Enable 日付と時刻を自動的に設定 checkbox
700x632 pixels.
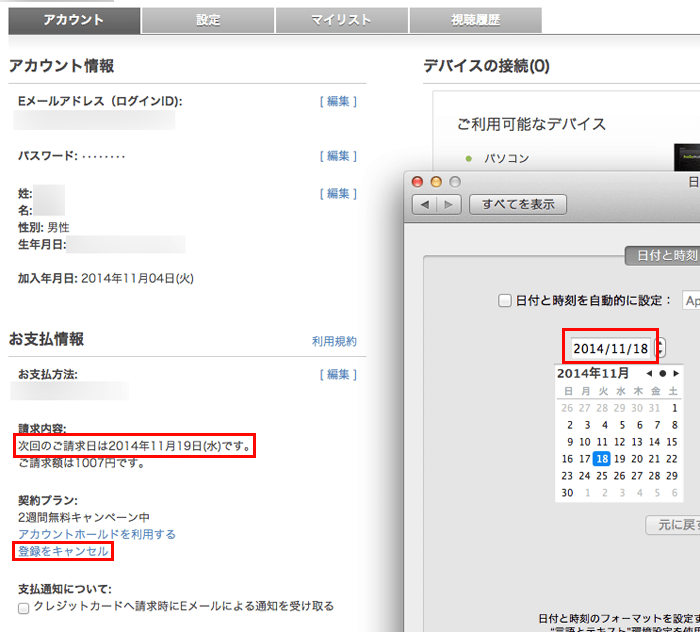tap(505, 300)
